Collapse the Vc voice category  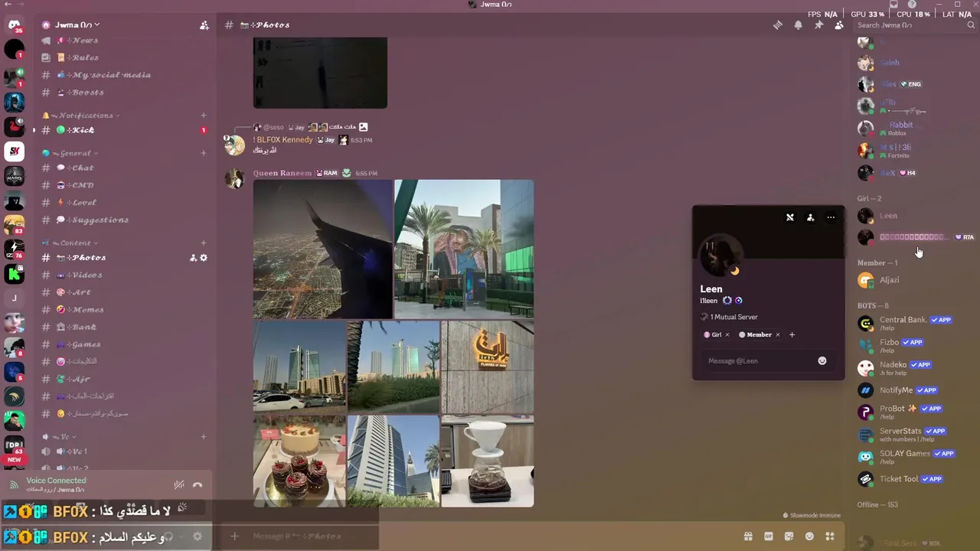coord(64,437)
